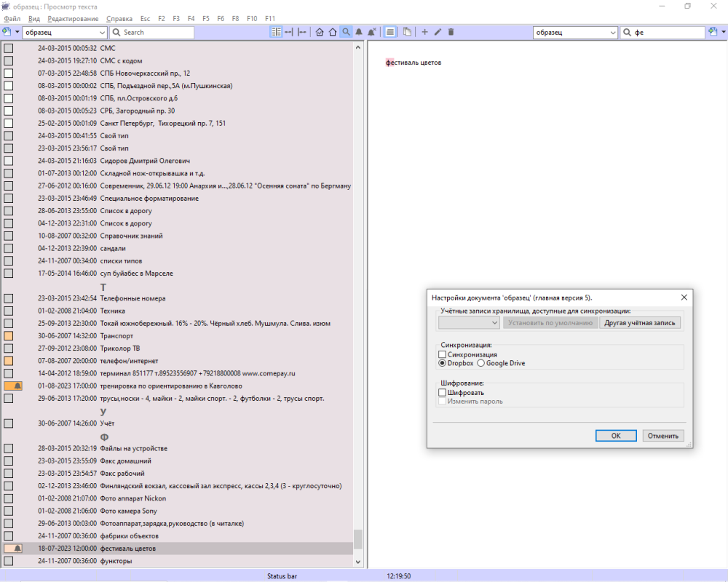The width and height of the screenshot is (728, 582).
Task: Click the new document icon in left toolbar
Action: (7, 32)
